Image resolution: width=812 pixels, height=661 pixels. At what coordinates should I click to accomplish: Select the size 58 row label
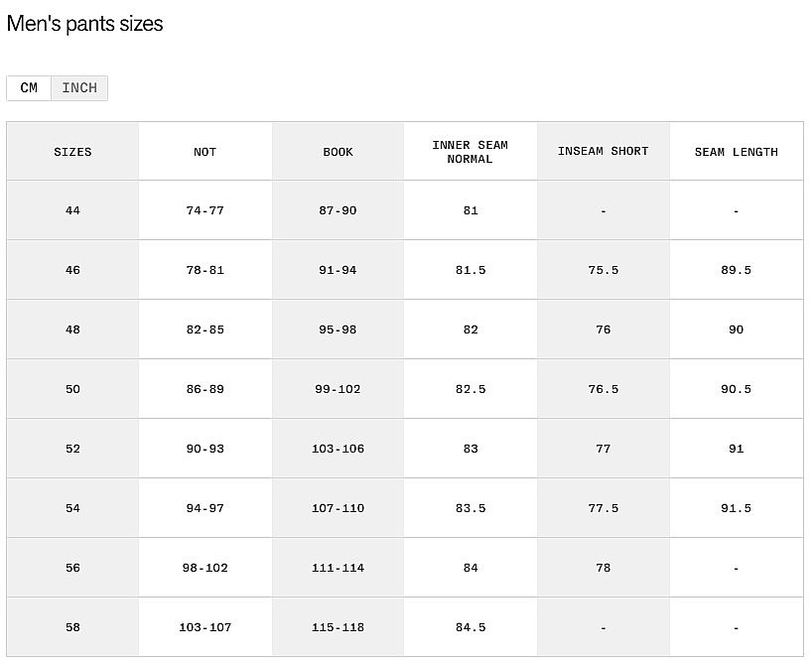point(72,627)
